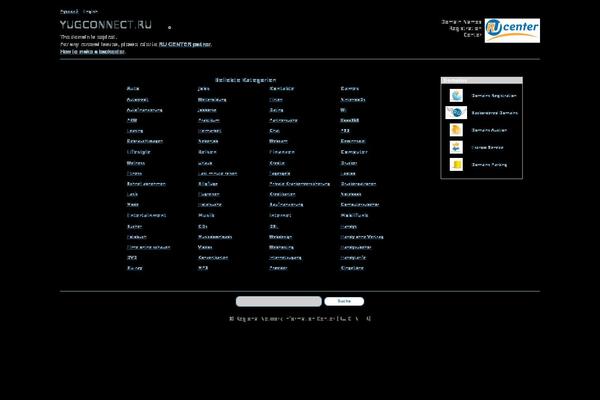
Task: Click icon between Domain Auction and Domain Parking
Action: click(456, 147)
